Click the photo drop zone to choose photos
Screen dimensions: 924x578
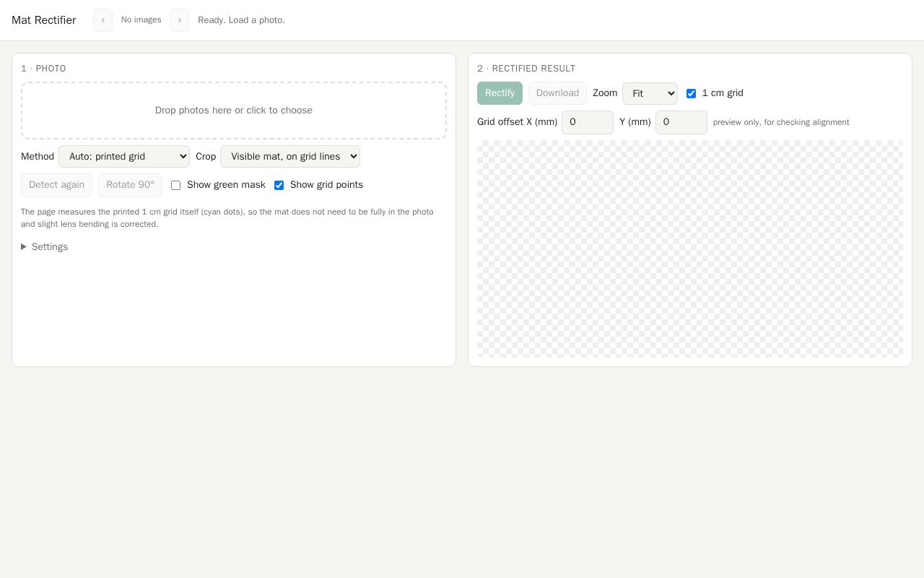point(234,111)
